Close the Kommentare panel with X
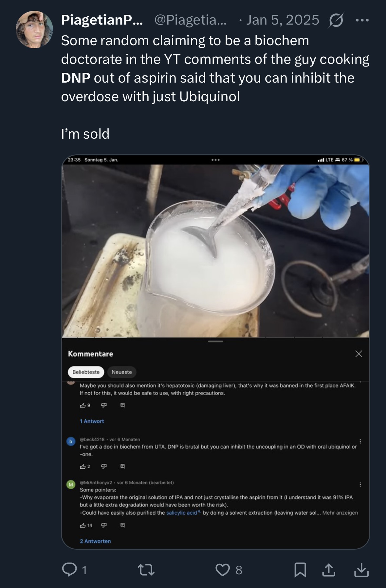This screenshot has height=588, width=386. pyautogui.click(x=358, y=354)
